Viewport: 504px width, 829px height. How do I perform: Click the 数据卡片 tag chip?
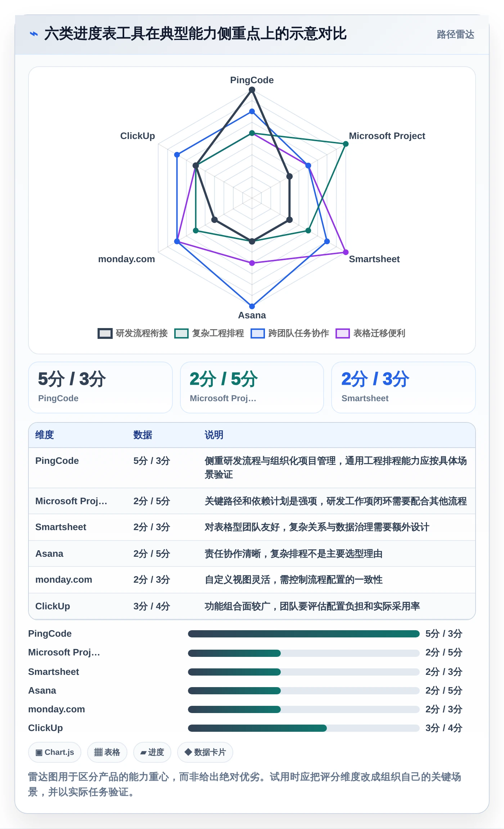click(205, 752)
